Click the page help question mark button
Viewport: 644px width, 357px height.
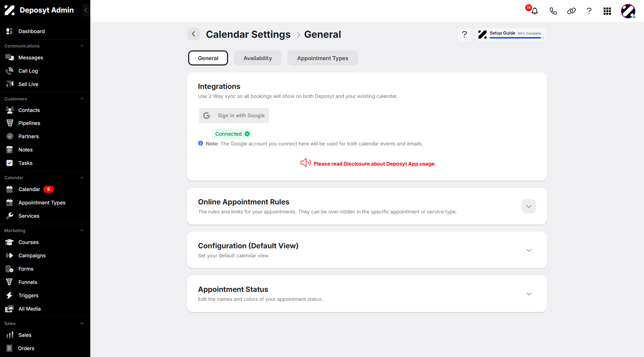[x=464, y=35]
